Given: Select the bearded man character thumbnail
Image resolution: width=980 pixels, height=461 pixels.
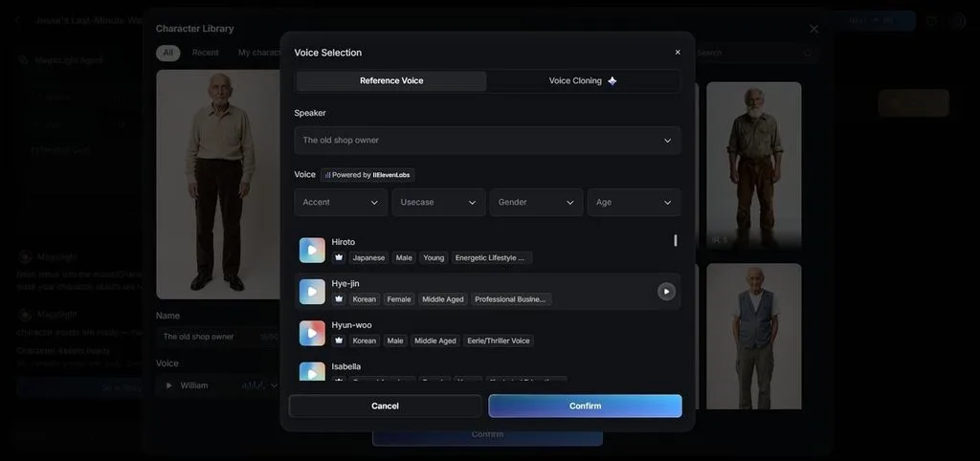Looking at the screenshot, I should click(754, 165).
